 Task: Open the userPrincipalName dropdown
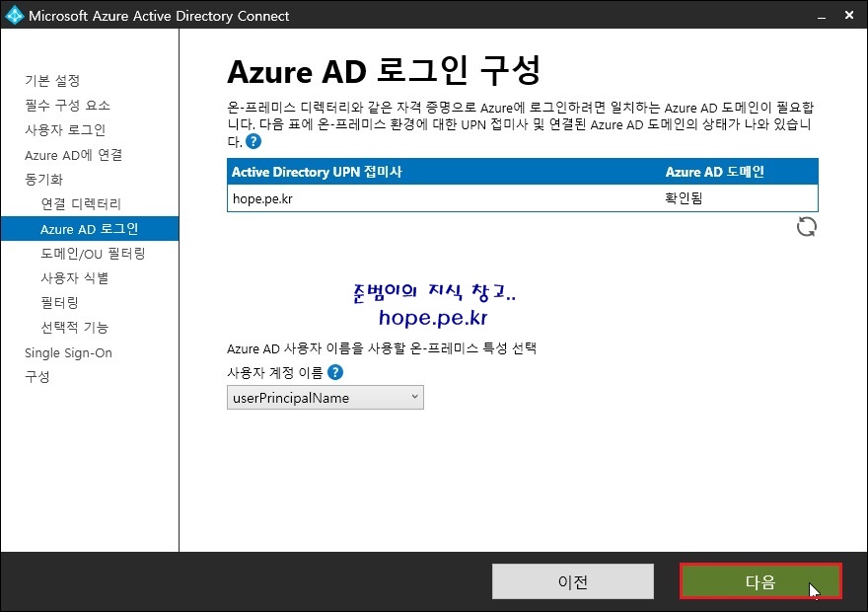[x=325, y=398]
